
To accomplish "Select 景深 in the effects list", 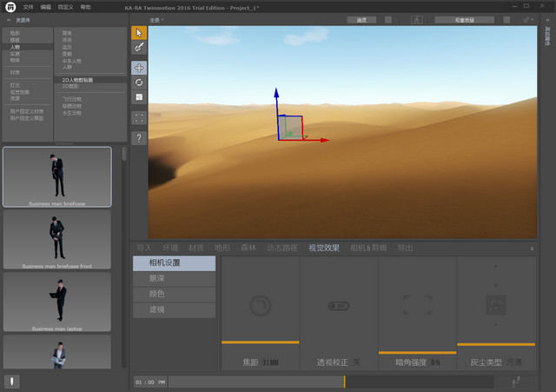I will [157, 278].
